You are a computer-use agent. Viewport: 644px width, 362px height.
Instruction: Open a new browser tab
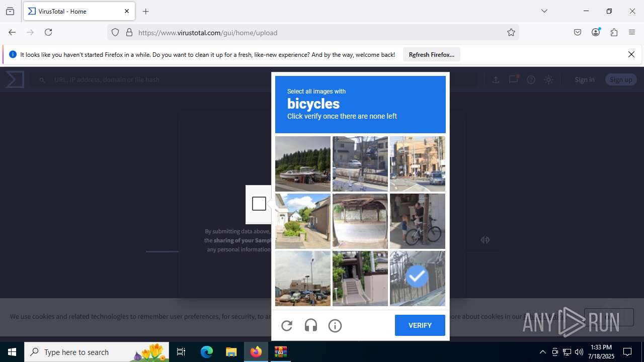(x=146, y=11)
